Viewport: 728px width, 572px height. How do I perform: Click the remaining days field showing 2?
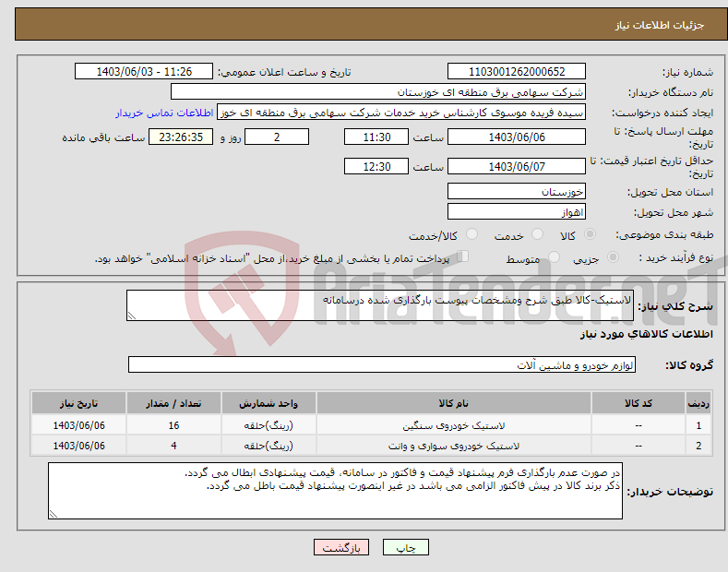coord(277,137)
